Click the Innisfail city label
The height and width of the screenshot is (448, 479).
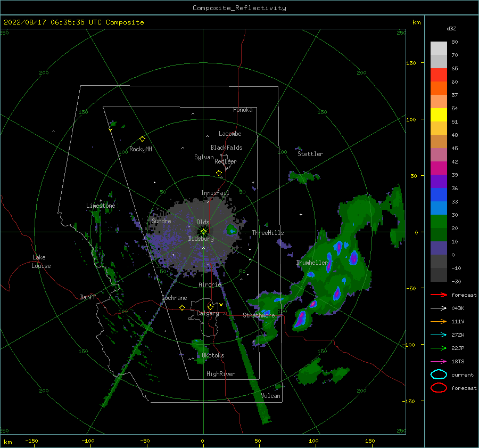(215, 193)
